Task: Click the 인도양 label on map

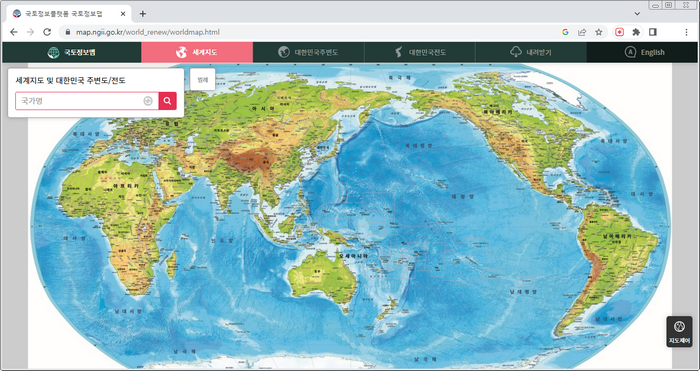Action: (x=222, y=240)
